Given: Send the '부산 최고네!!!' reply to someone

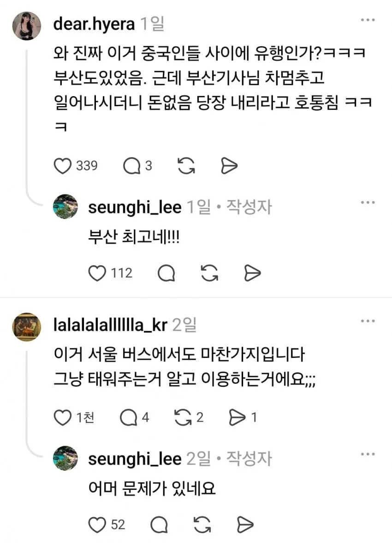Looking at the screenshot, I should [x=252, y=273].
